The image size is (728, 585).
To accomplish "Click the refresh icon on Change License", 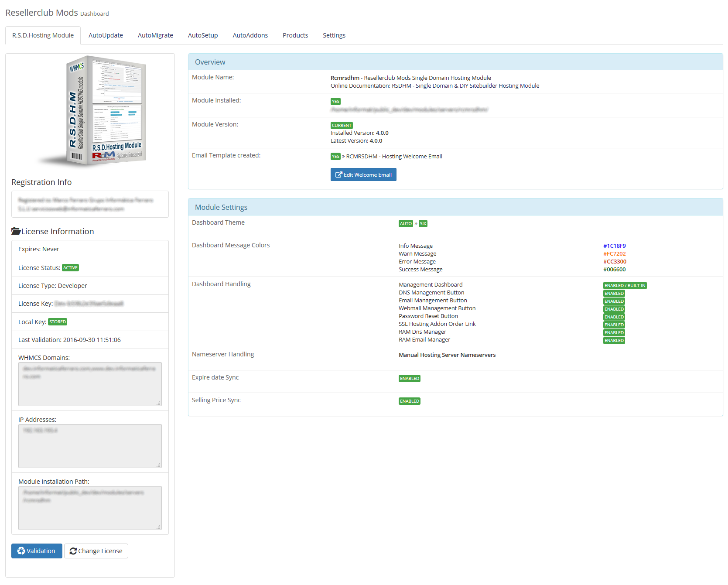I will click(73, 551).
